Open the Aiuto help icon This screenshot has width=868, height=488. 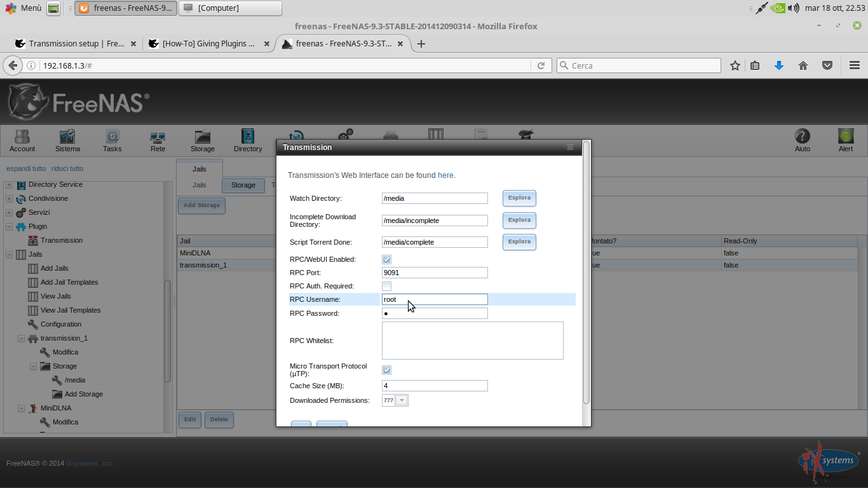(x=803, y=140)
